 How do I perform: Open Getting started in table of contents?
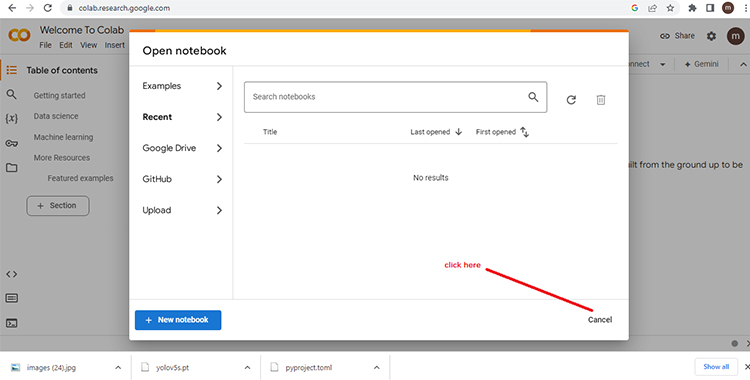[59, 96]
